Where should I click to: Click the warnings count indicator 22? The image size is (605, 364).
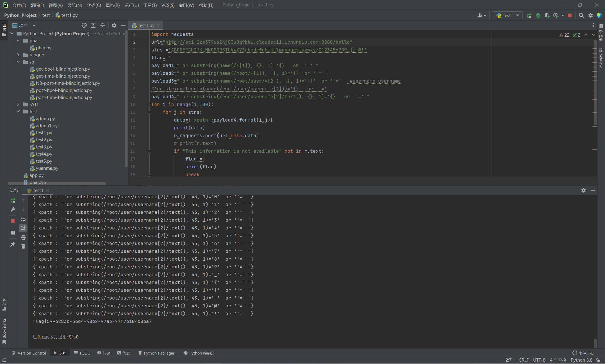pos(564,35)
